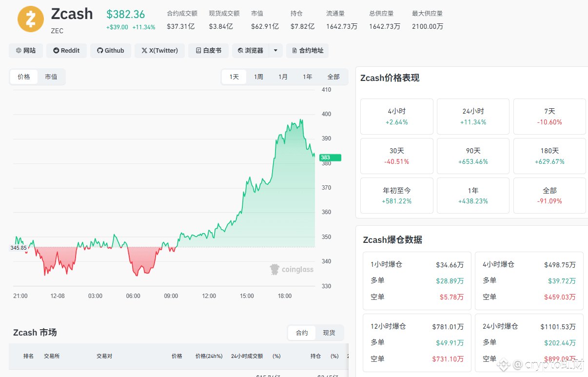Select the 合约 market tab
The width and height of the screenshot is (588, 377).
(302, 333)
